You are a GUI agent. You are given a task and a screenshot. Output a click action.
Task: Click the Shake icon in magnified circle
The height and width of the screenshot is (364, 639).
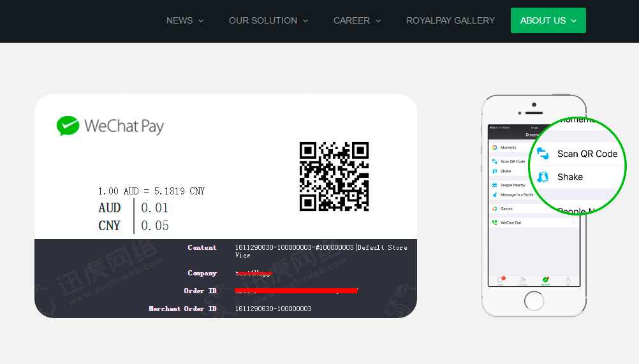pos(543,177)
